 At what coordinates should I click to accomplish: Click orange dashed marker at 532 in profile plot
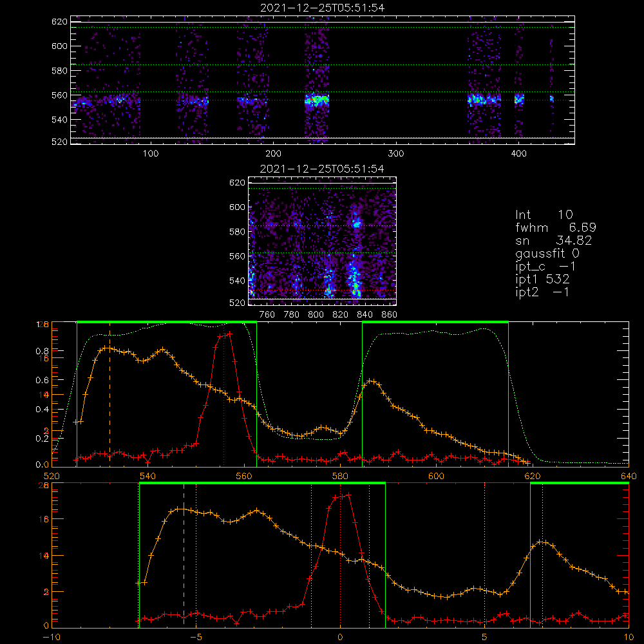109,394
